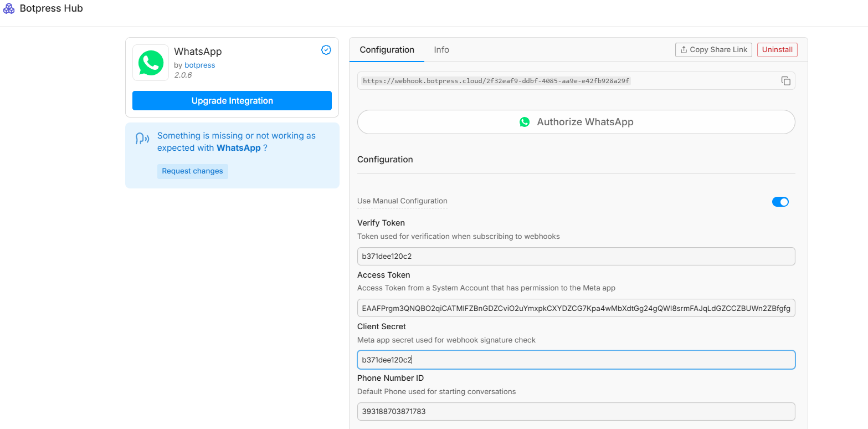Click into the Phone Number ID field

pos(576,411)
